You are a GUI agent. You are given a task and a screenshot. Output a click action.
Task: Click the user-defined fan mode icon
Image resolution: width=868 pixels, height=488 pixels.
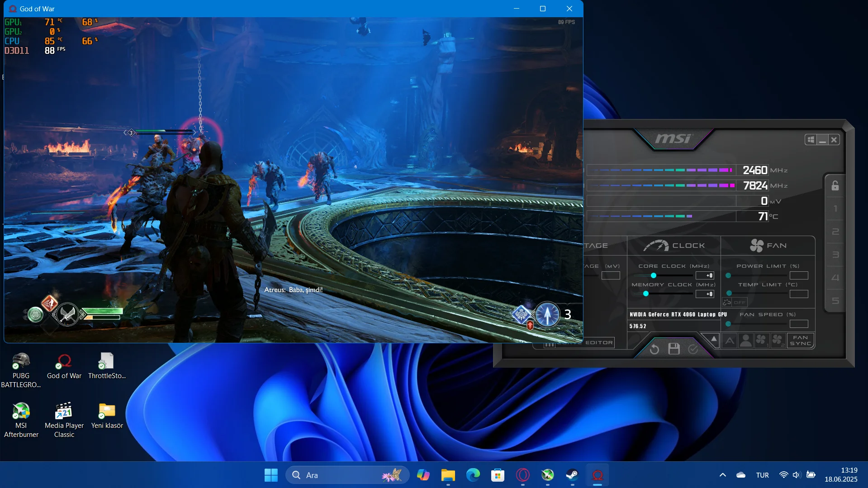pos(745,341)
